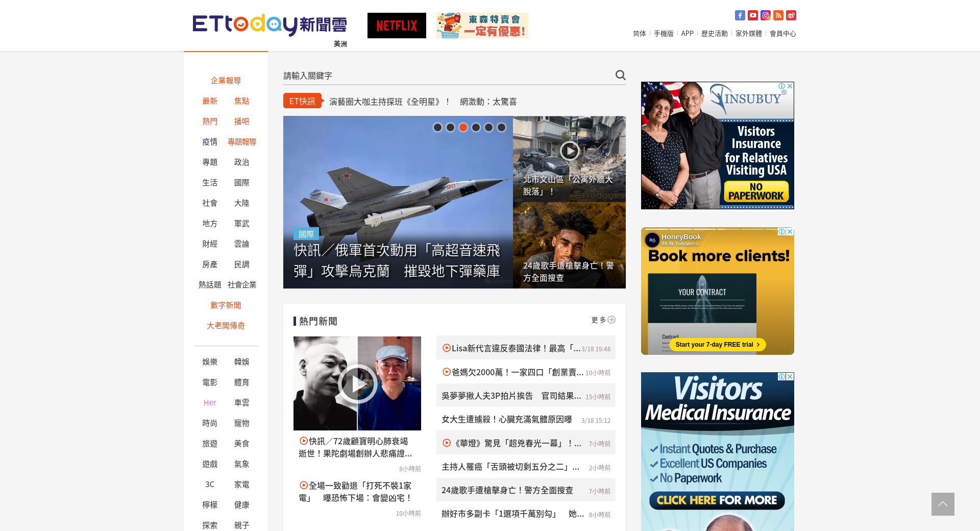980x531 pixels.
Task: Click the orange ET快訊 label
Action: pyautogui.click(x=303, y=101)
